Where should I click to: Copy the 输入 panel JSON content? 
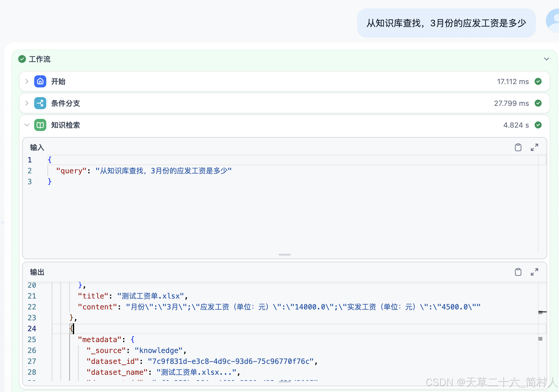pyautogui.click(x=518, y=147)
